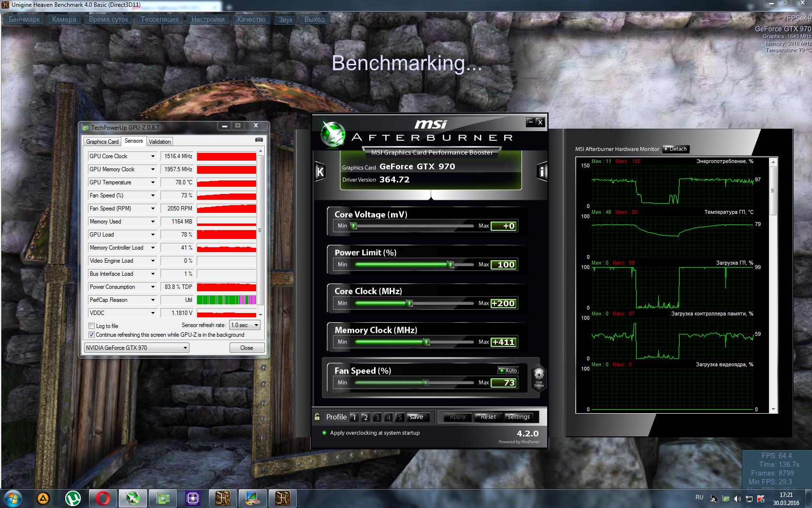Select Afterburner profile slot 3
Screen dimensions: 812x508
[377, 417]
